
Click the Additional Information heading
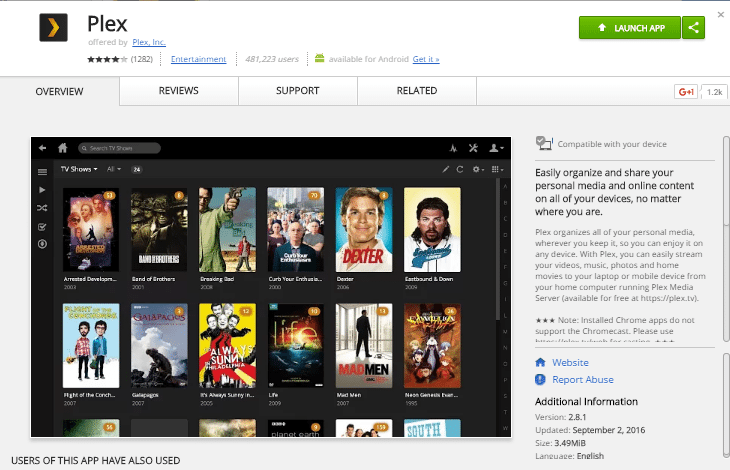(586, 402)
